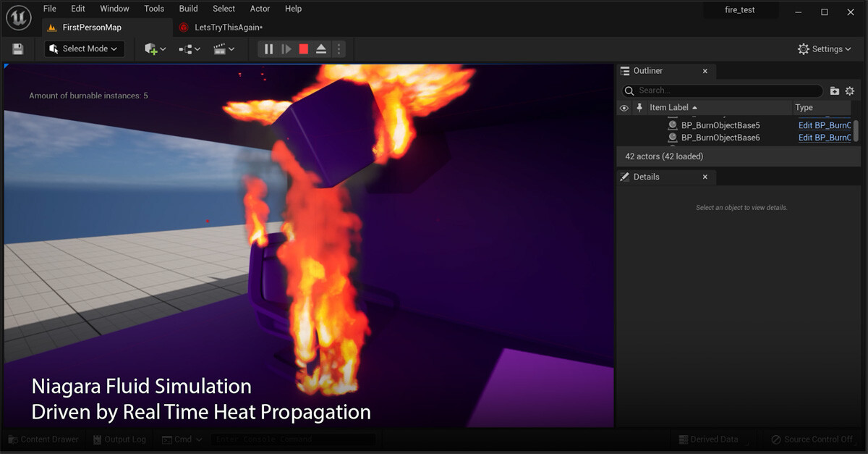Click the Save Current Level icon
The width and height of the screenshot is (868, 454).
(17, 49)
